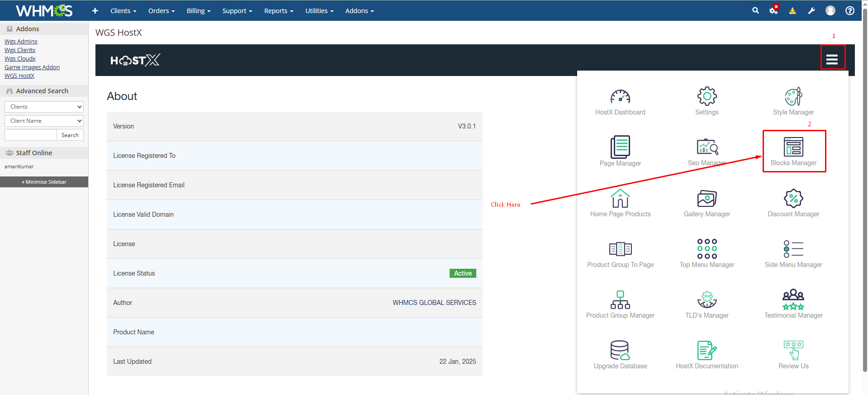868x395 pixels.
Task: Click the Wgs Clientx sidebar link
Action: click(x=20, y=50)
